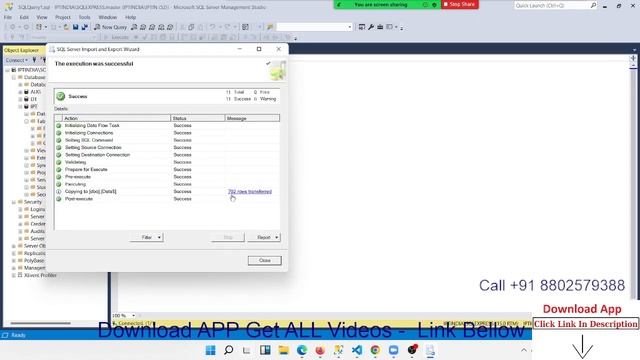Viewport: 640px width, 360px height.
Task: Open the View menu
Action: 42,17
